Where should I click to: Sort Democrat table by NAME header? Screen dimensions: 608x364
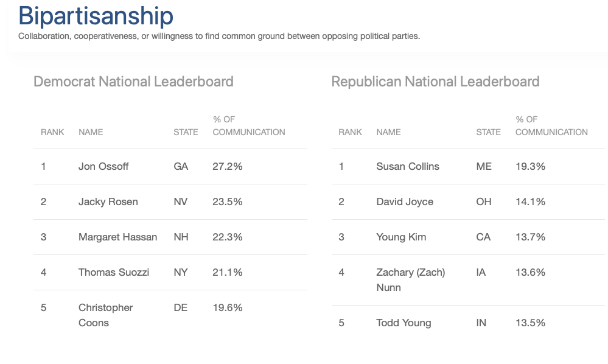click(91, 132)
